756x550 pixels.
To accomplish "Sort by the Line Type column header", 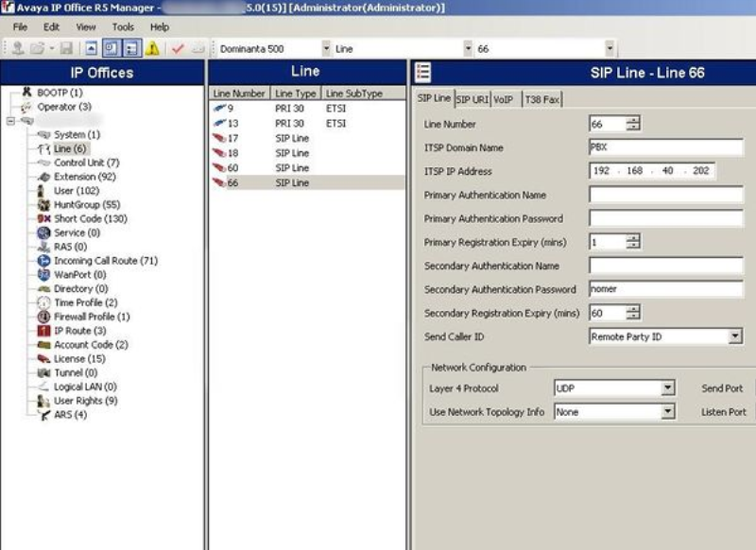I will pos(295,94).
